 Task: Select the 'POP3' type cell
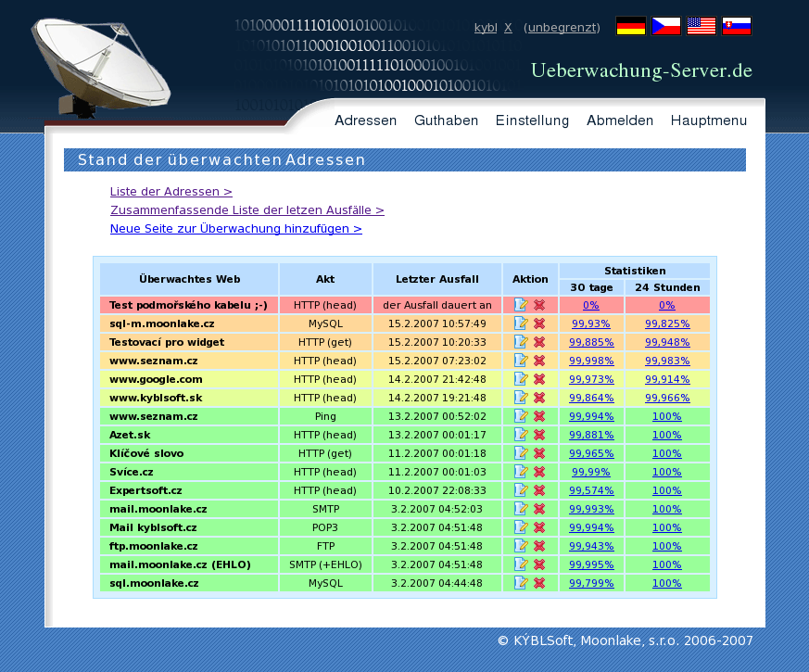[x=325, y=527]
